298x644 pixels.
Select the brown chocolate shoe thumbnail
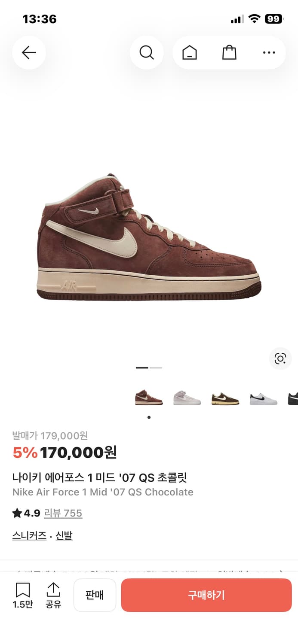point(149,398)
